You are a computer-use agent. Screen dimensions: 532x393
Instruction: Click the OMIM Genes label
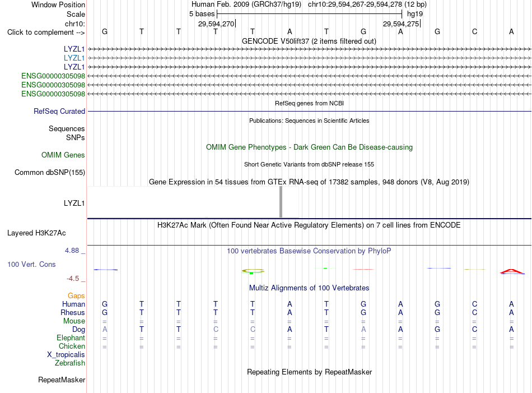[63, 155]
